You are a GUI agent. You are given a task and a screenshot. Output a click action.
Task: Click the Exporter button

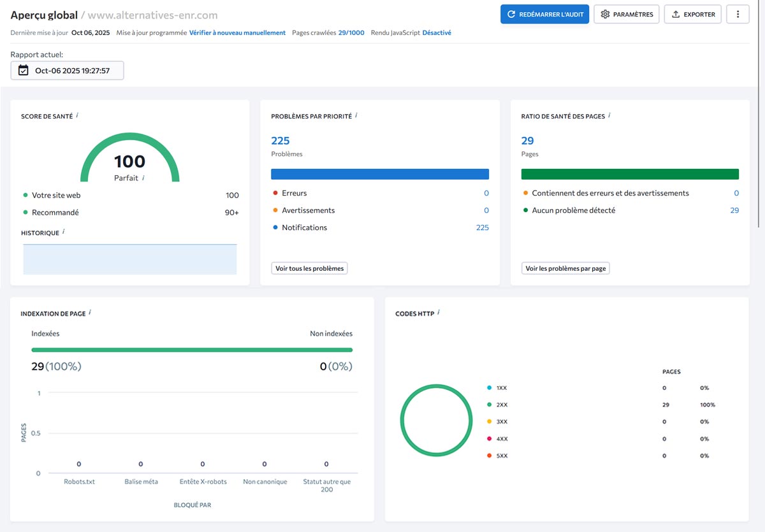point(692,14)
